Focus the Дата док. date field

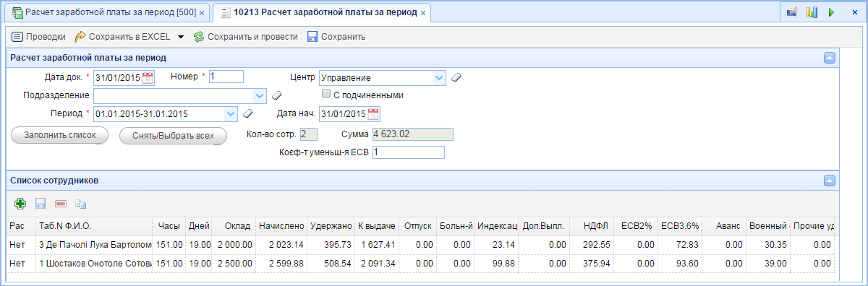(118, 77)
